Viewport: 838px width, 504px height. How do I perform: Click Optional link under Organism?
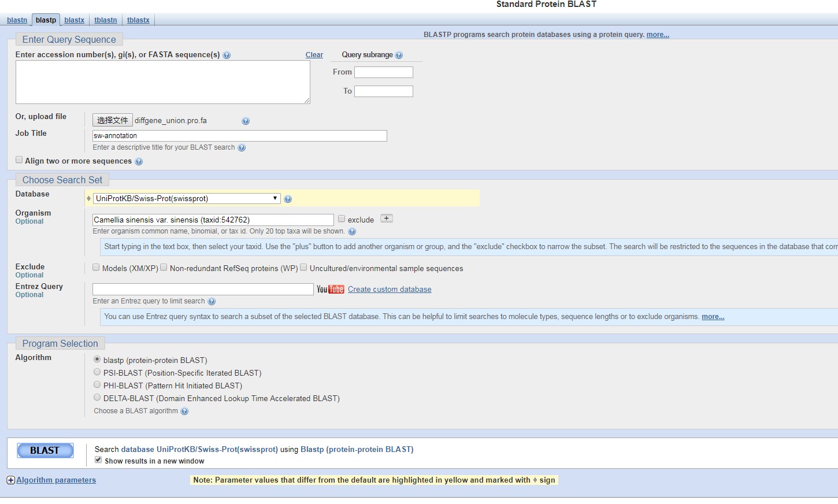29,221
